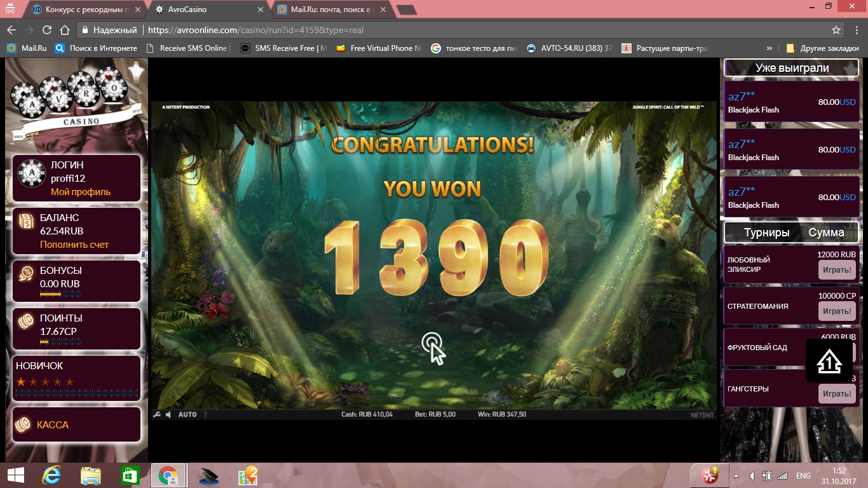This screenshot has width=868, height=488.
Task: Open the game help question mark
Action: [x=205, y=414]
